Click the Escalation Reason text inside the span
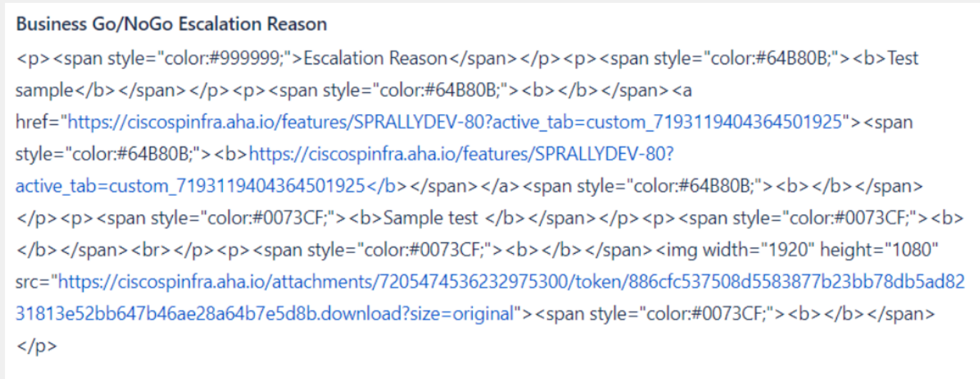Viewport: 980px width, 379px height. pos(375,59)
